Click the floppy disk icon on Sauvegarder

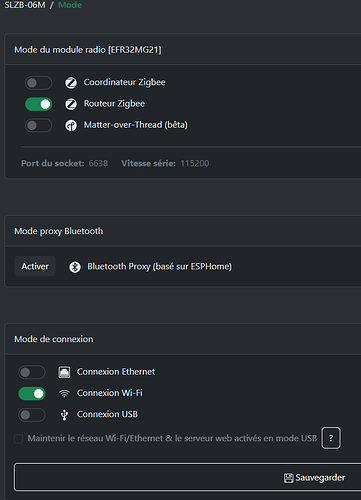[288, 478]
